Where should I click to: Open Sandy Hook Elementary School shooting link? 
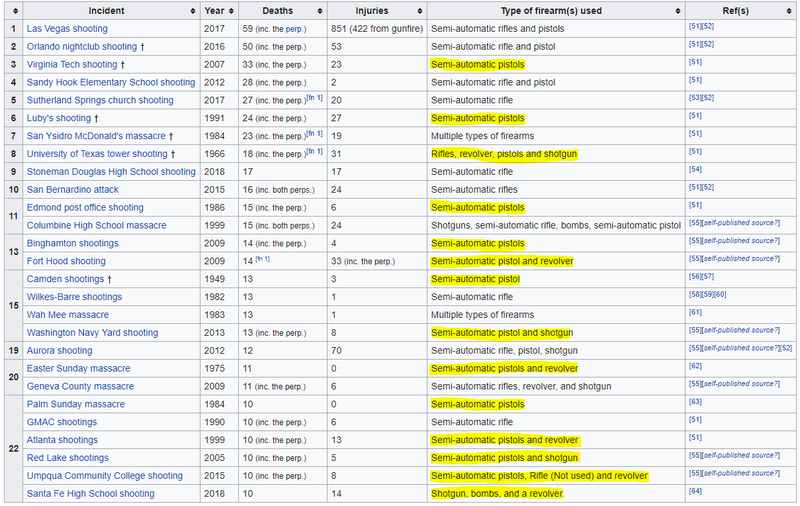(x=111, y=83)
